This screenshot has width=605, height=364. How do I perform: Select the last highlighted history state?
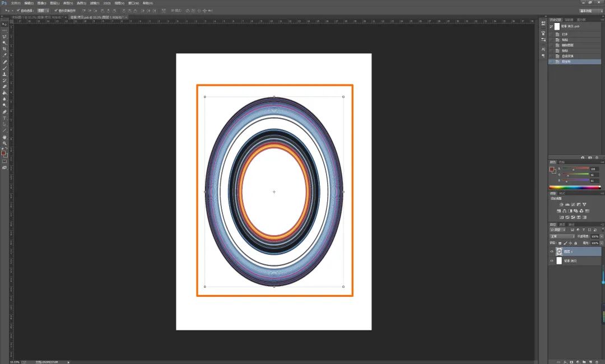tap(575, 62)
